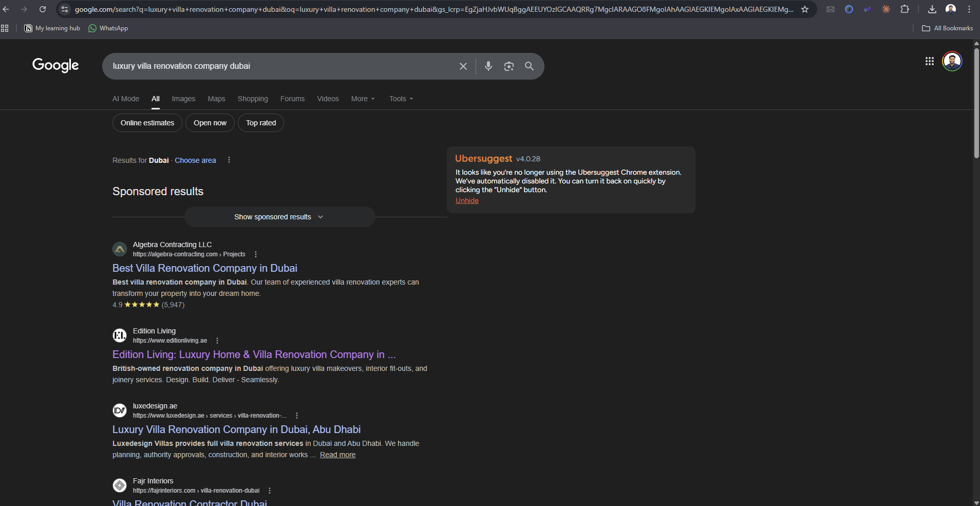Switch to Videos tab
This screenshot has width=980, height=506.
328,99
